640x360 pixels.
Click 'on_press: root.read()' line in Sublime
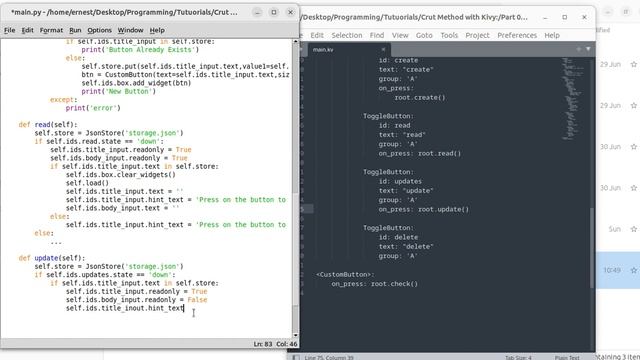coord(420,153)
